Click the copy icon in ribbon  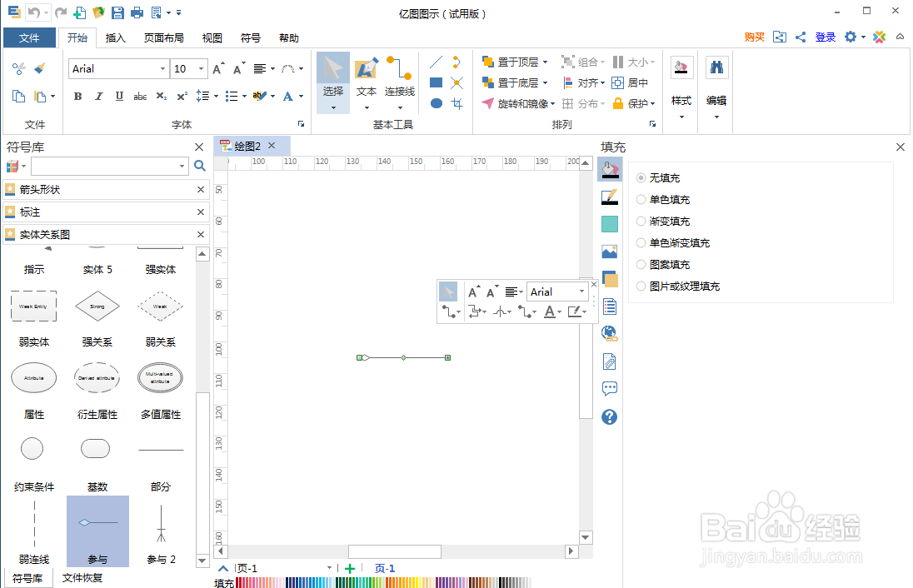pos(18,96)
